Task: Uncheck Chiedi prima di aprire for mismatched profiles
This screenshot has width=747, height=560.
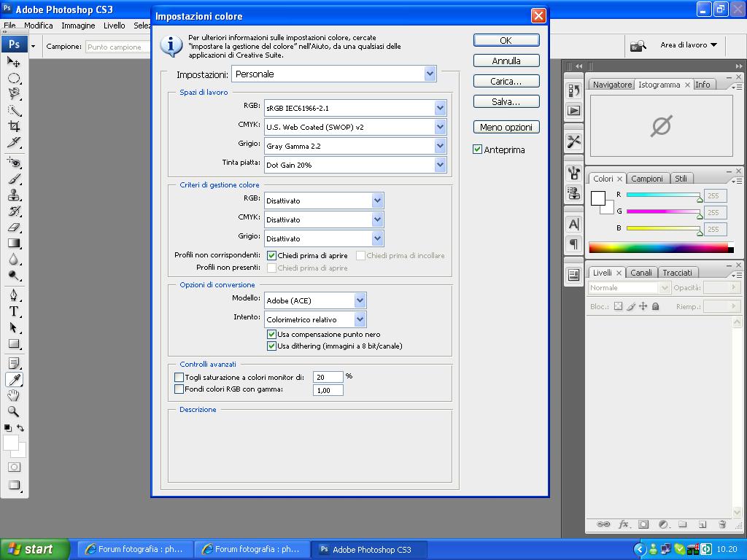Action: [x=271, y=256]
